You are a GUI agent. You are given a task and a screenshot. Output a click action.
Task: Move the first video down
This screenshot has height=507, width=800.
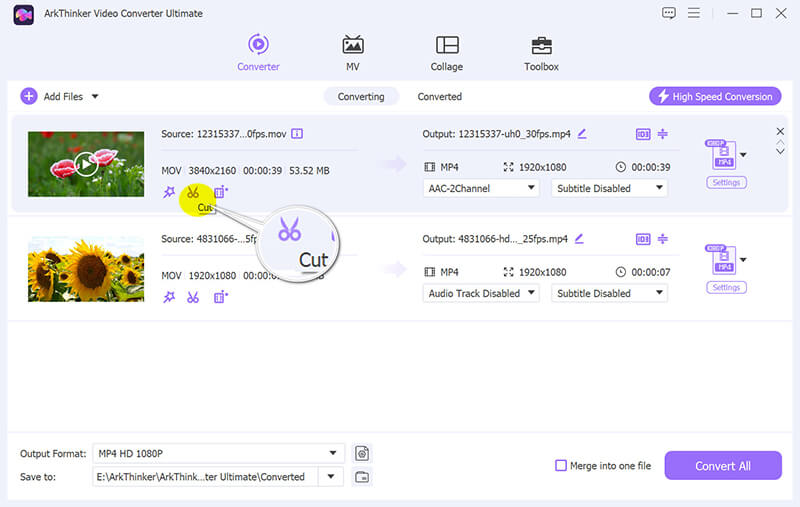click(780, 151)
